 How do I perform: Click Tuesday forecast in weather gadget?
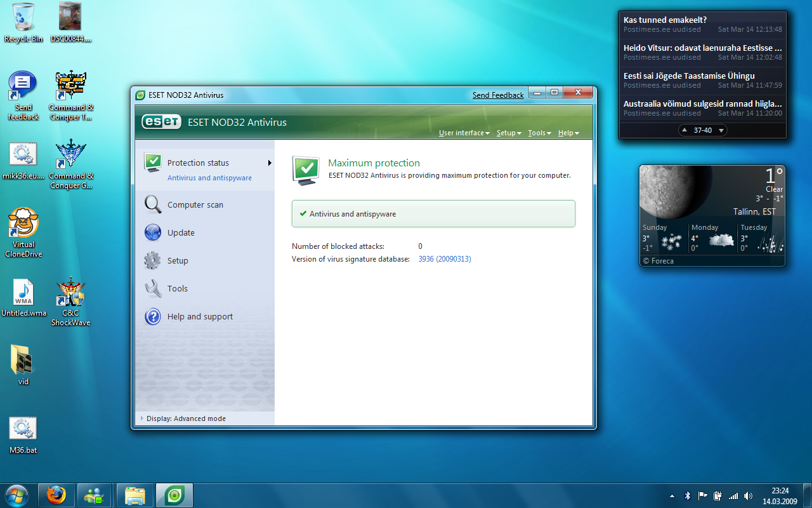[x=761, y=238]
